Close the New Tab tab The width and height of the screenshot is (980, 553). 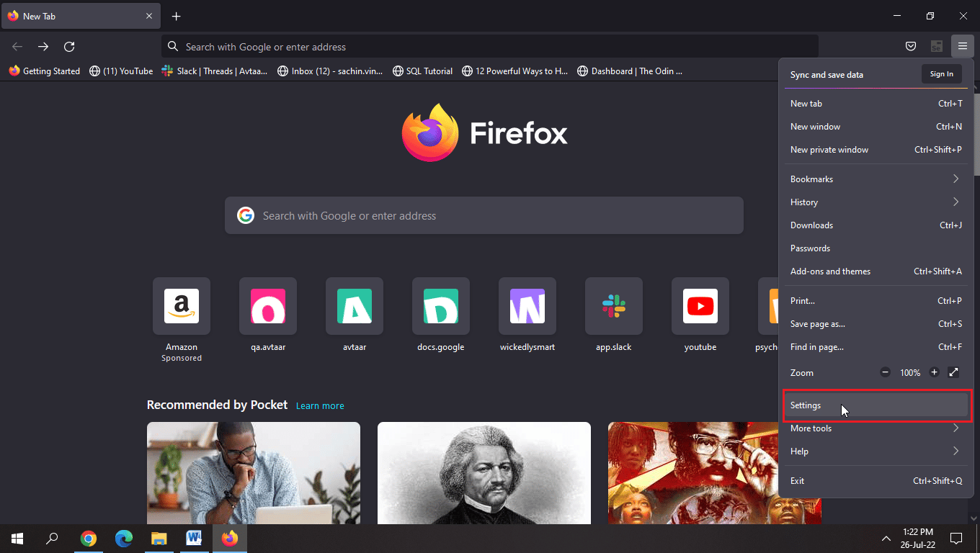click(149, 16)
